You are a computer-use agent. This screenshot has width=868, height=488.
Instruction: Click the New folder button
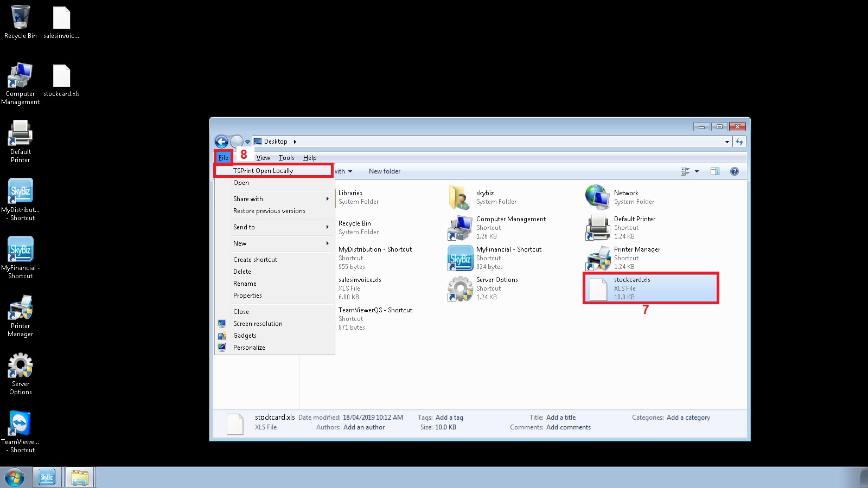(x=384, y=171)
